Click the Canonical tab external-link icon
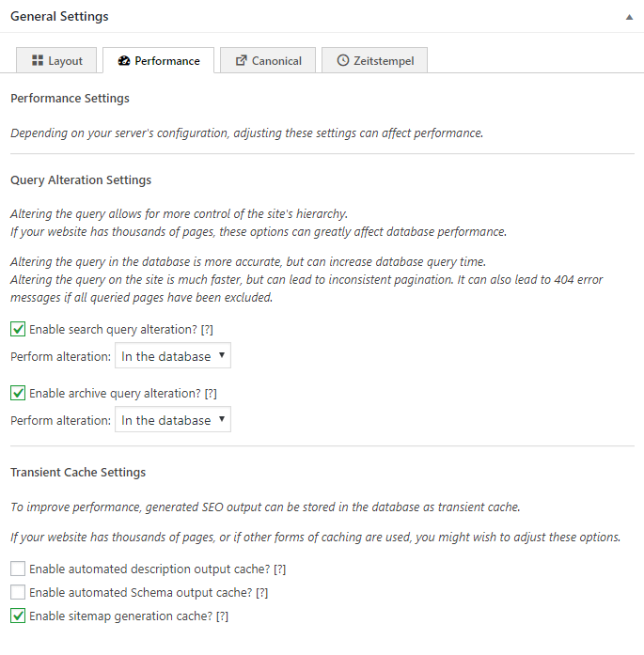Viewport: 644px width, 655px height. 241,60
